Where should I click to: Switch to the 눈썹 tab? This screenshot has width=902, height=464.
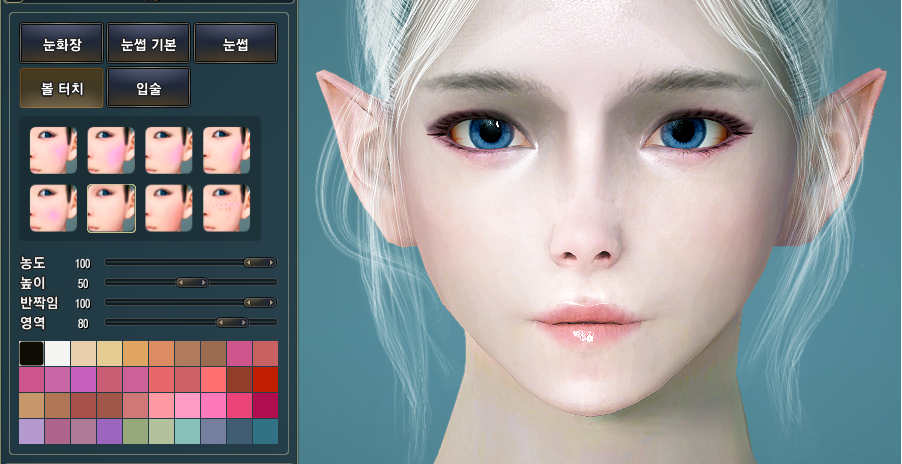coord(236,43)
